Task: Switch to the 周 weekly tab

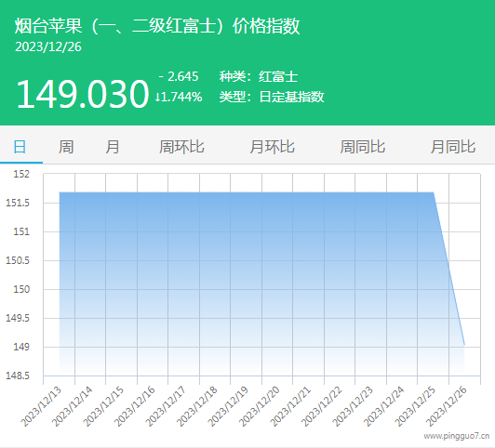Action: coord(66,147)
